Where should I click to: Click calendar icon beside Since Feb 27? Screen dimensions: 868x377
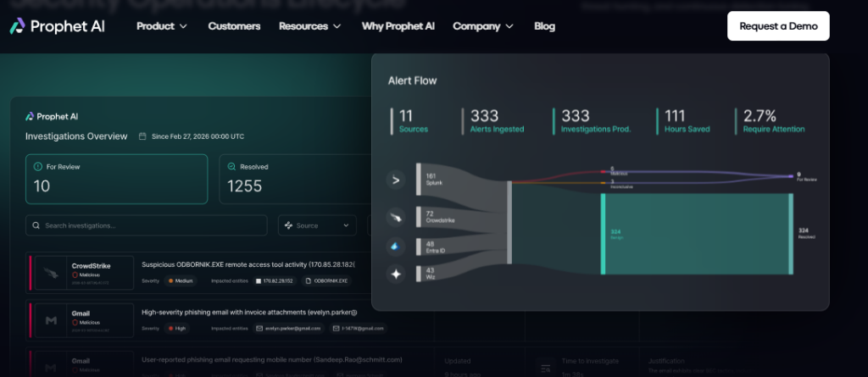pyautogui.click(x=142, y=136)
